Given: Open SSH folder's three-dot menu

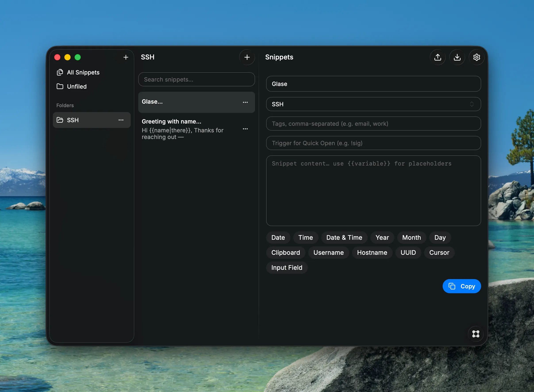Looking at the screenshot, I should [x=121, y=120].
